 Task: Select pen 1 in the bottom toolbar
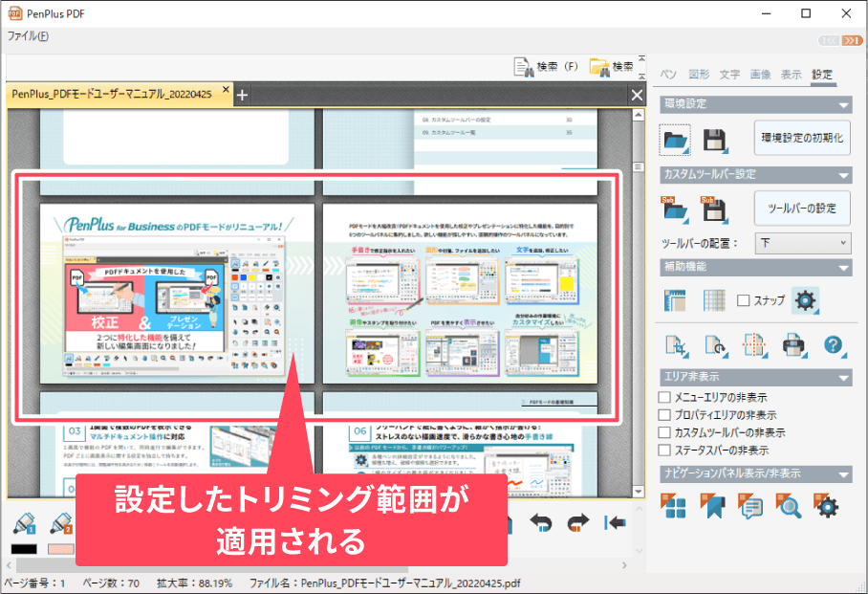24,523
